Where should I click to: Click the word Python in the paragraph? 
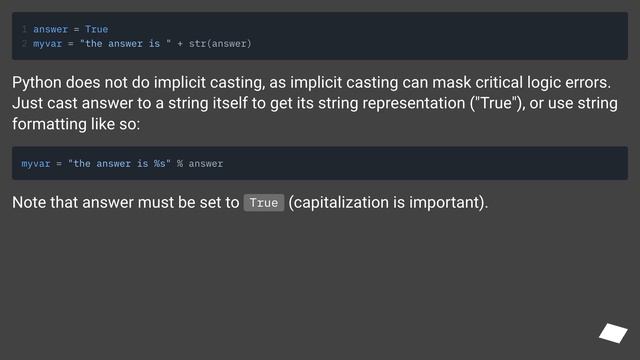tap(37, 83)
